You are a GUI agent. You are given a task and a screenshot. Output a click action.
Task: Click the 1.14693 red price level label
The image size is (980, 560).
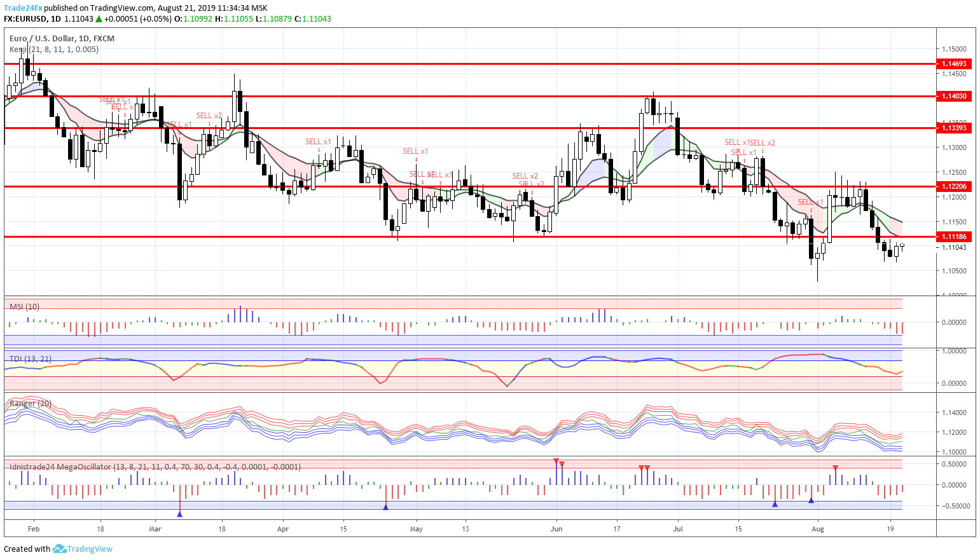954,64
